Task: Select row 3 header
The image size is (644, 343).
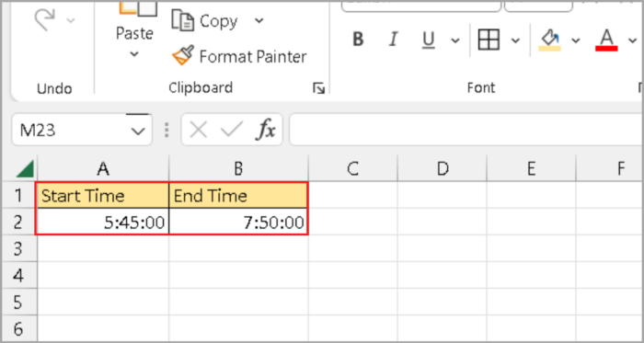Action: pos(18,247)
